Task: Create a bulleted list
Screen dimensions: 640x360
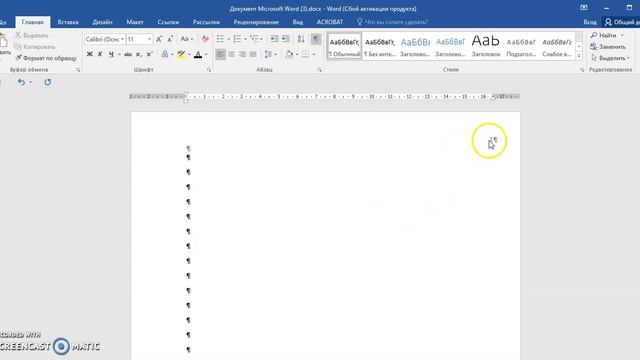Action: coord(220,39)
